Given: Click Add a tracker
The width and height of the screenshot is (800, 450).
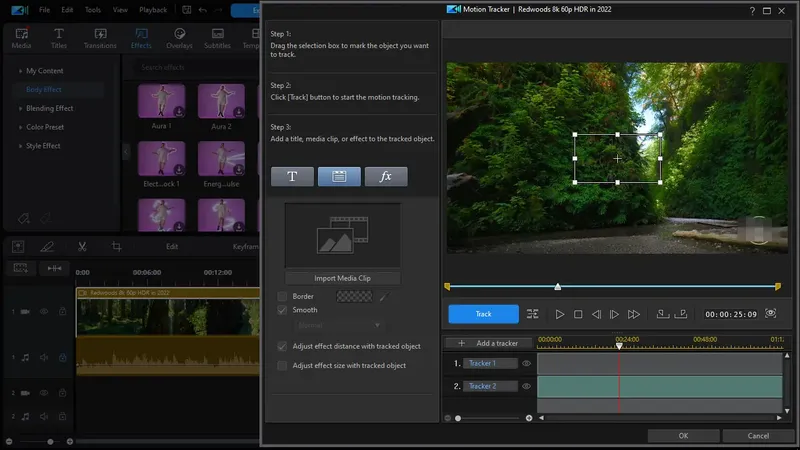Looking at the screenshot, I should point(488,343).
